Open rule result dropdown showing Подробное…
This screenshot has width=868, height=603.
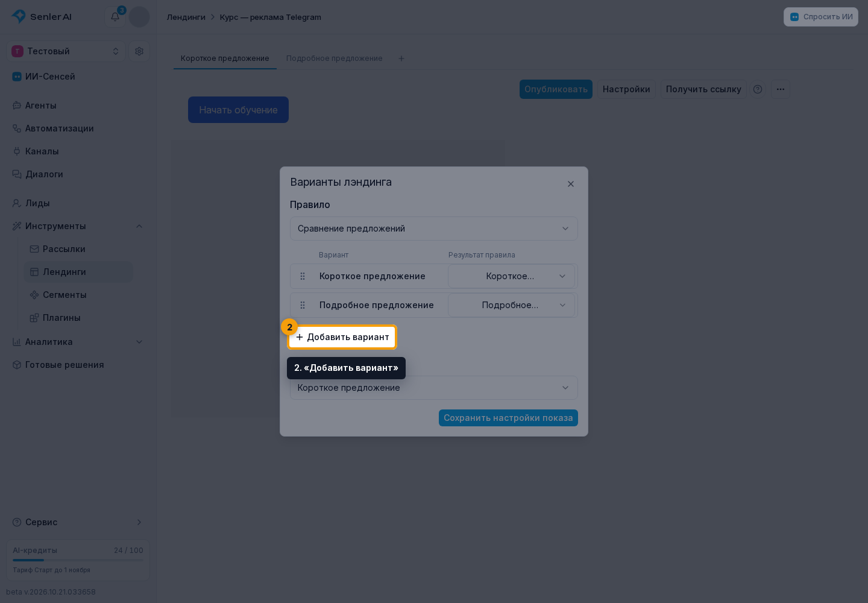(511, 305)
